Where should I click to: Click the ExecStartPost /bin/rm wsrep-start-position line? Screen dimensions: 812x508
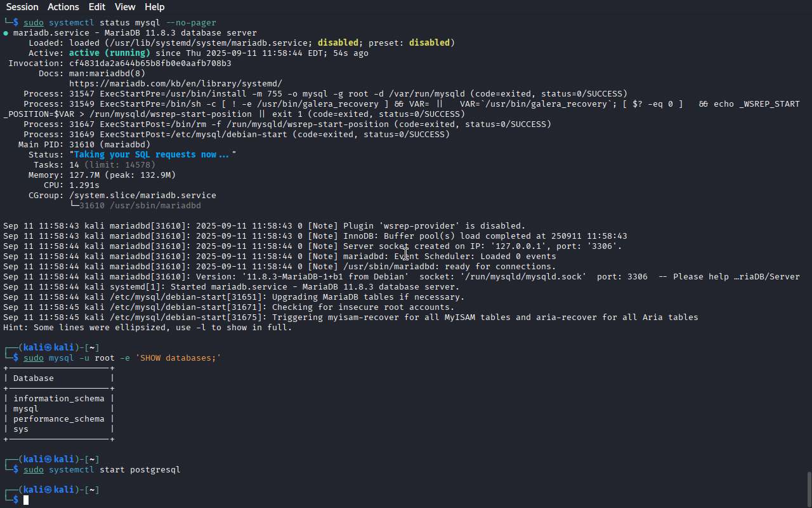(x=287, y=124)
